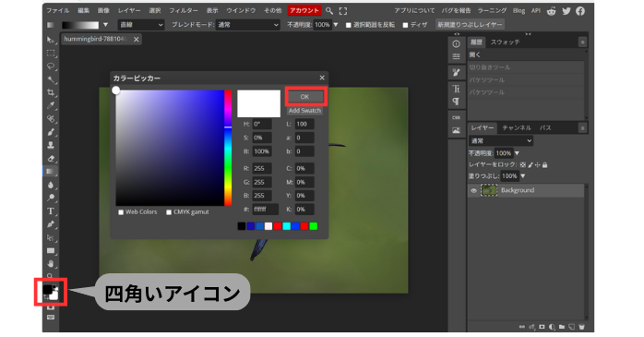The image size is (644, 337).
Task: Open the Info panel icon
Action: point(456,44)
